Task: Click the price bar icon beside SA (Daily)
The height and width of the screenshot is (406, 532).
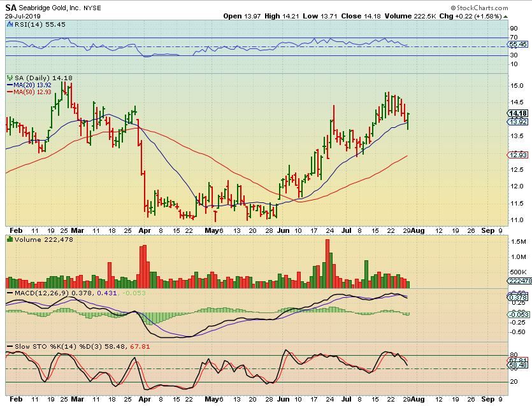Action: click(10, 78)
